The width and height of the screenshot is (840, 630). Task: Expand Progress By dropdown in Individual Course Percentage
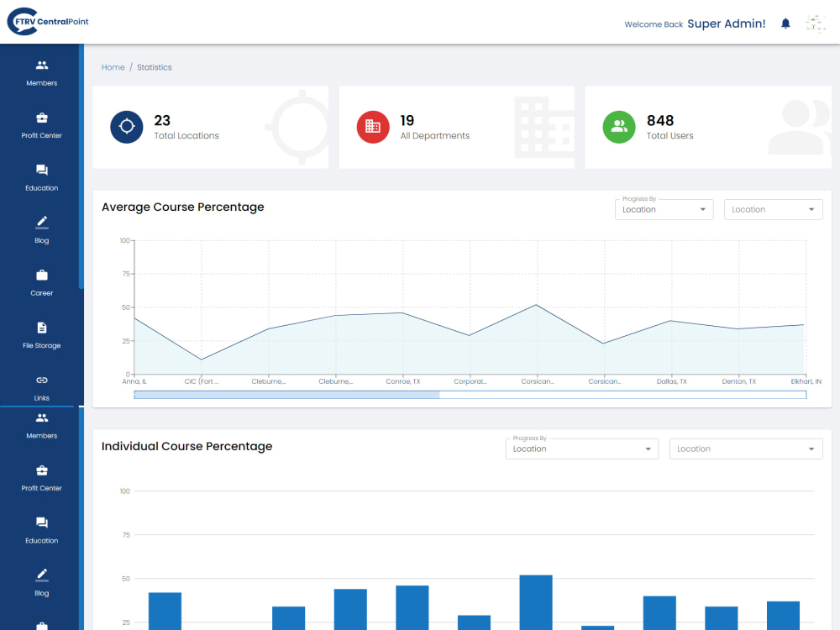pos(582,449)
